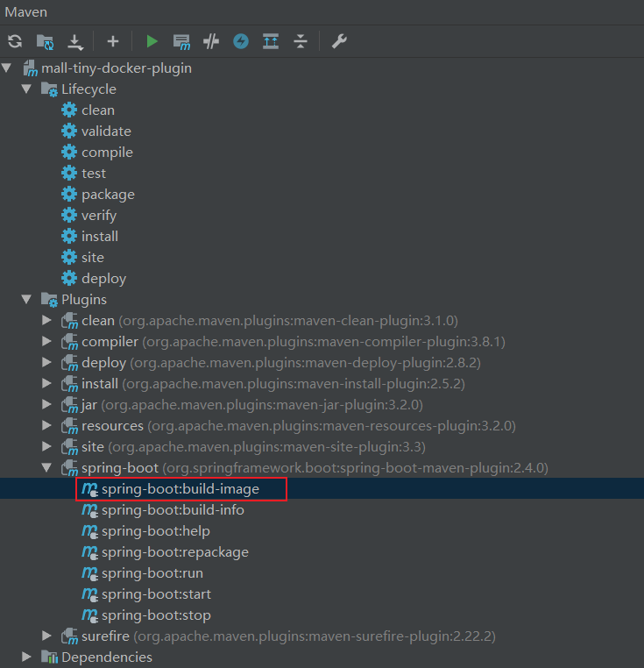Click Add Maven Projects plus icon

113,41
